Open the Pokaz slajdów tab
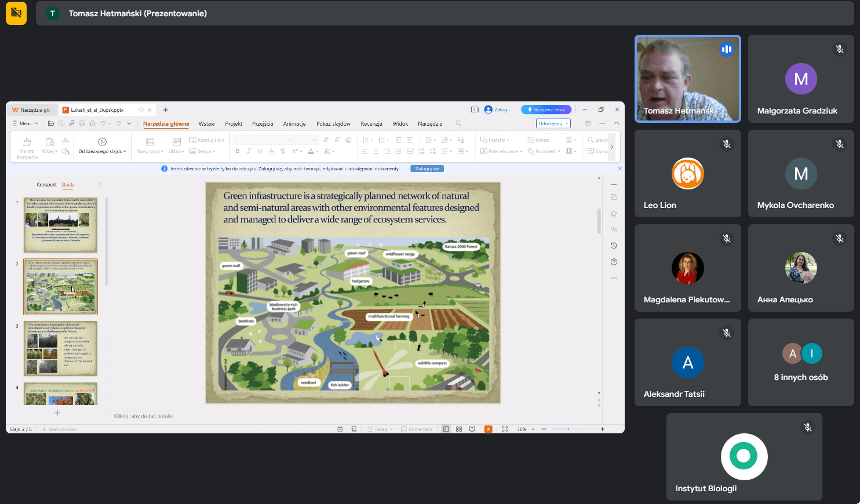This screenshot has height=504, width=860. pos(333,123)
